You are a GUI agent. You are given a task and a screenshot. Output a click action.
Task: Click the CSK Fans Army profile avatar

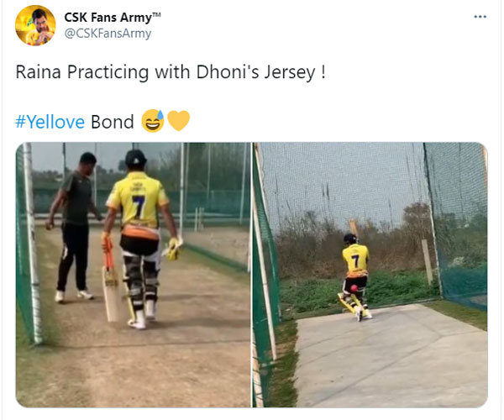tap(35, 25)
